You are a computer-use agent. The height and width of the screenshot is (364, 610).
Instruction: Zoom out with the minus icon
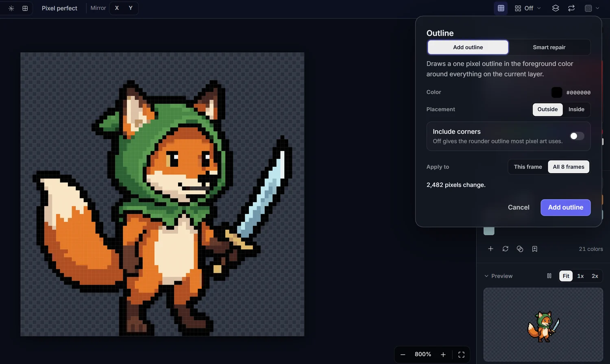click(403, 355)
